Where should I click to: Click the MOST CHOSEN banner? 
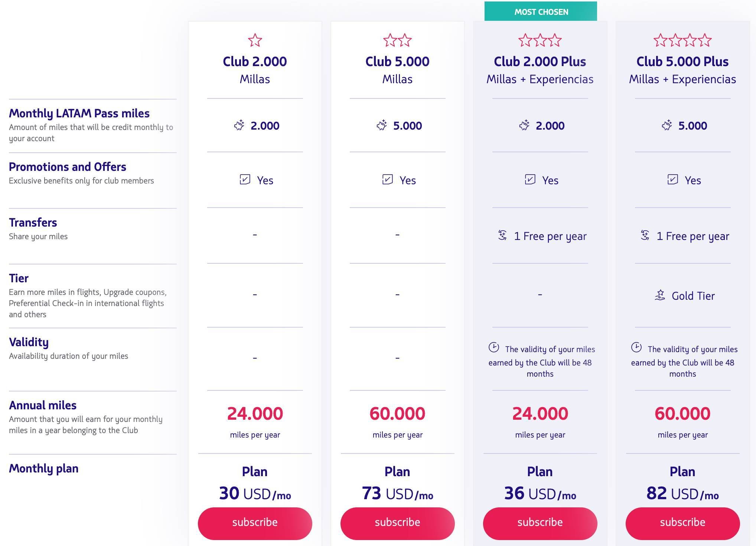tap(541, 12)
